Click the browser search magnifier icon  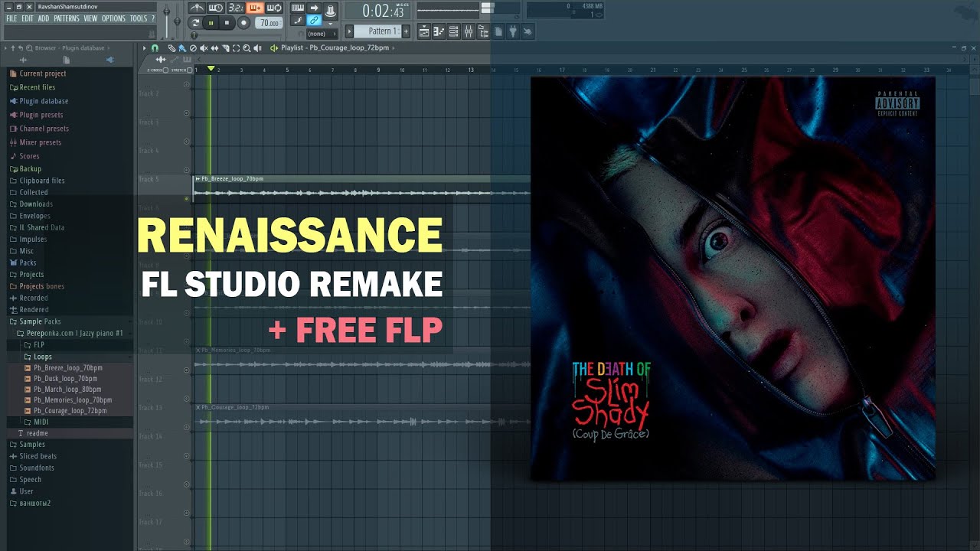click(x=28, y=47)
